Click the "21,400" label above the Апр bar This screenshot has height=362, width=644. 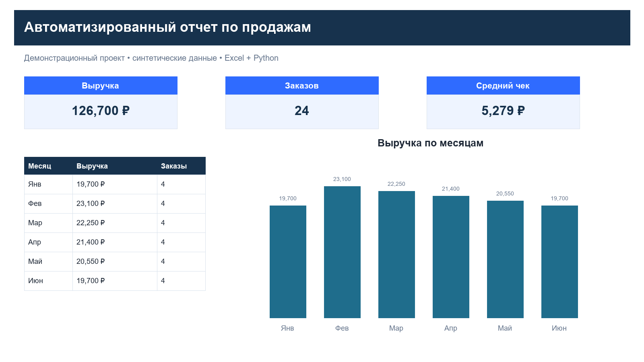click(x=451, y=189)
